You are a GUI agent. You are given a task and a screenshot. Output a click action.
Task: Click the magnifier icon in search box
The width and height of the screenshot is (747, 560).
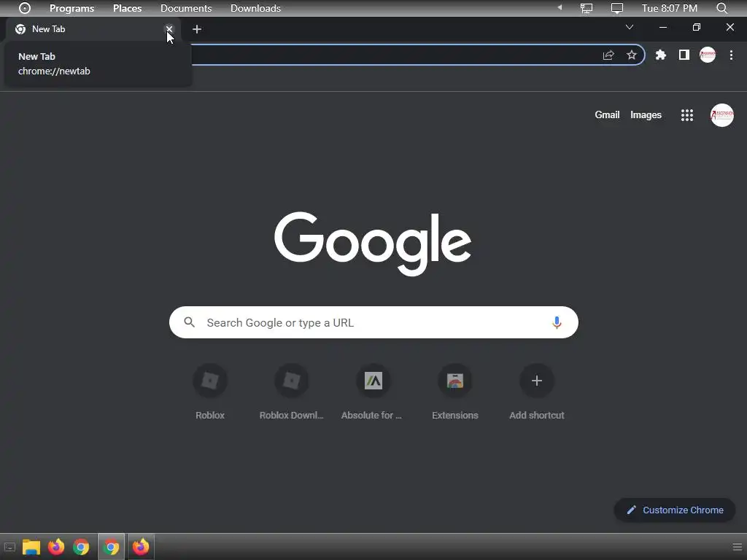(189, 322)
